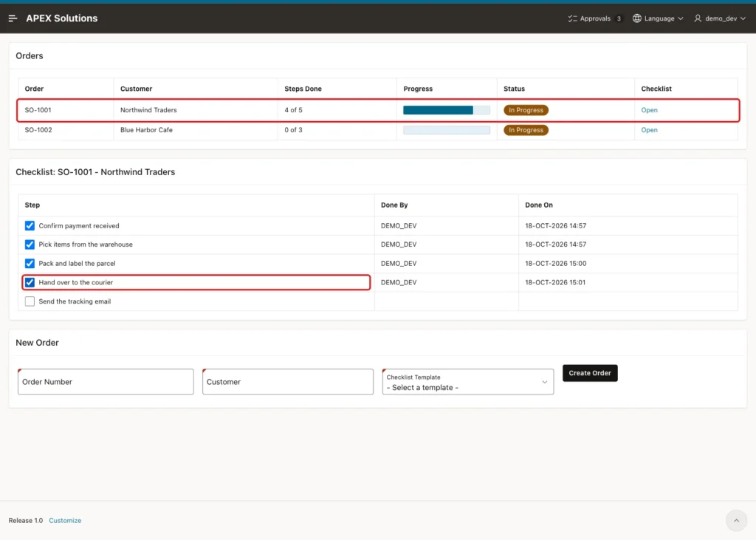Click DEMO_DEV in Confirm payment row
Screen dimensions: 756x540
tap(399, 226)
